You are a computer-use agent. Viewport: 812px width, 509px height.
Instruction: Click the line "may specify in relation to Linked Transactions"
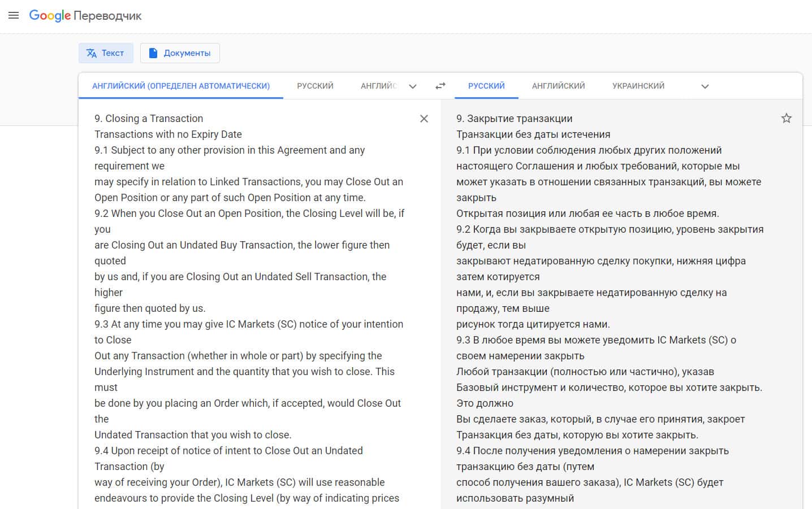click(249, 182)
